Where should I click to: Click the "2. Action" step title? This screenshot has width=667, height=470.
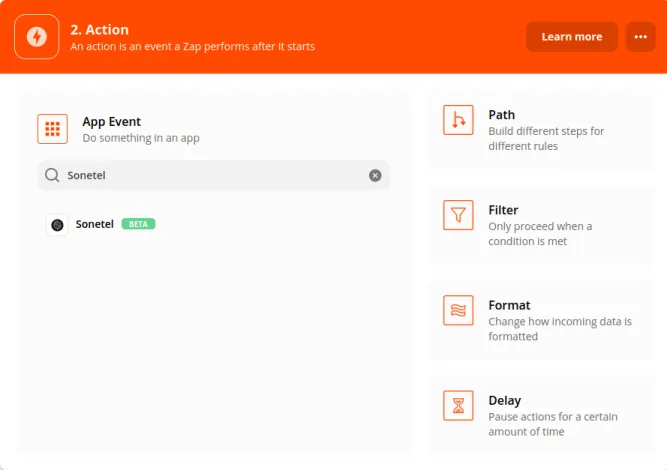pyautogui.click(x=99, y=30)
